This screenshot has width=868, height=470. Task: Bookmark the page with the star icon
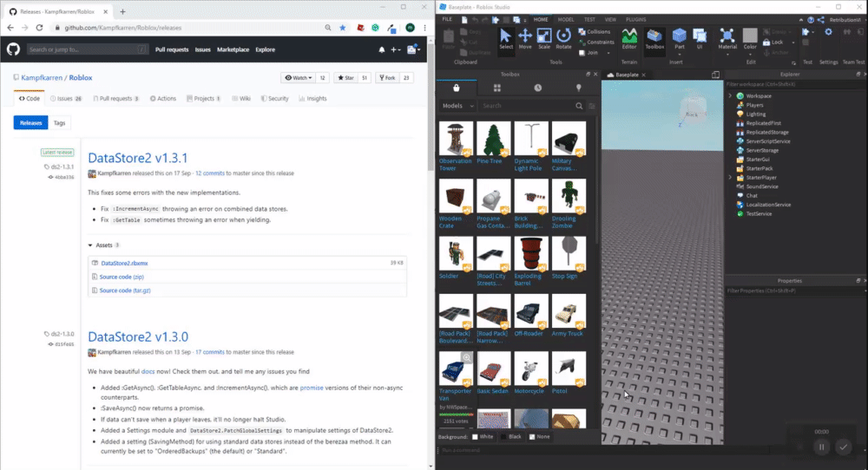tap(343, 28)
